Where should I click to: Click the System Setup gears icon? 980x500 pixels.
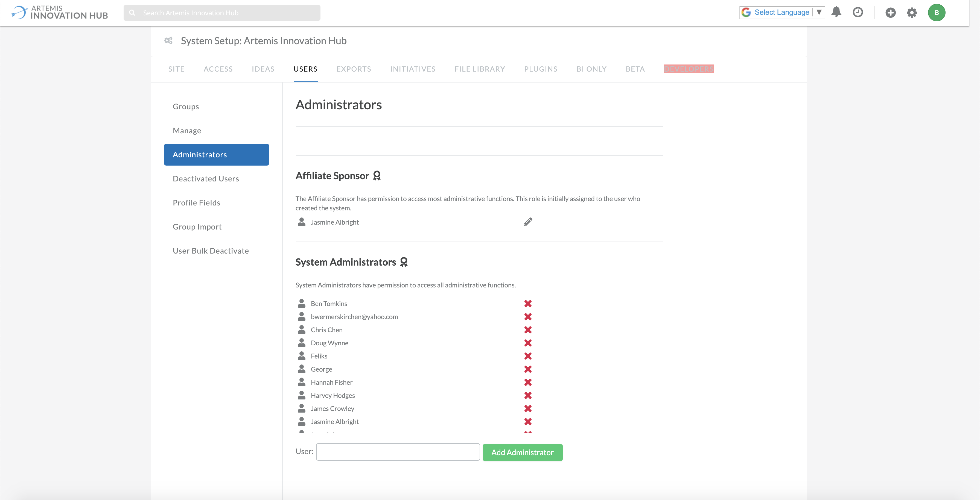168,40
